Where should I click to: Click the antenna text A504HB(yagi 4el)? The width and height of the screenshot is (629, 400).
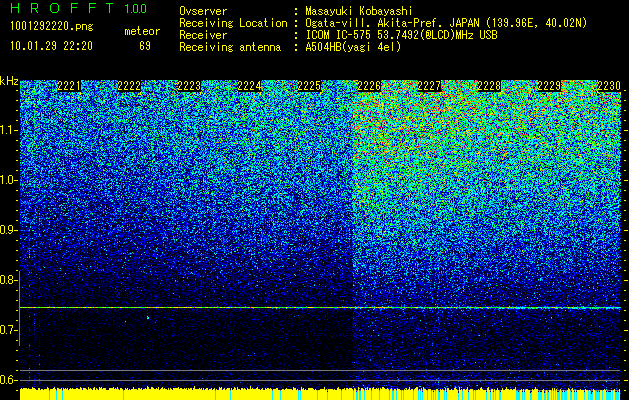(x=353, y=47)
